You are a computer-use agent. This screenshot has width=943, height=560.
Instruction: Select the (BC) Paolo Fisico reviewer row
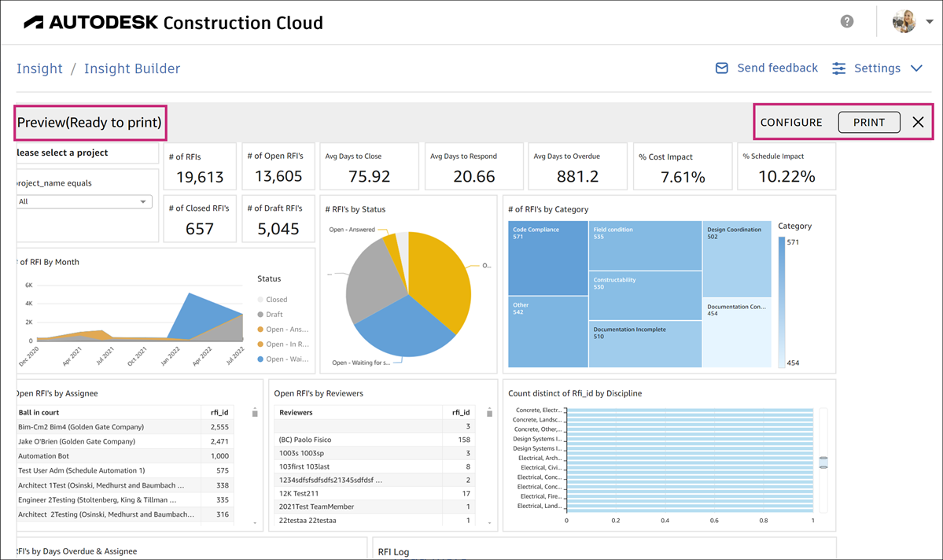click(375, 440)
